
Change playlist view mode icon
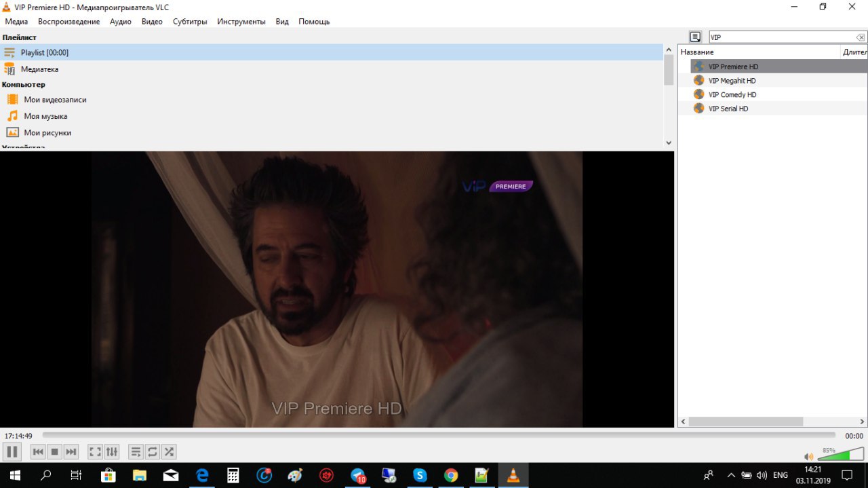point(695,37)
